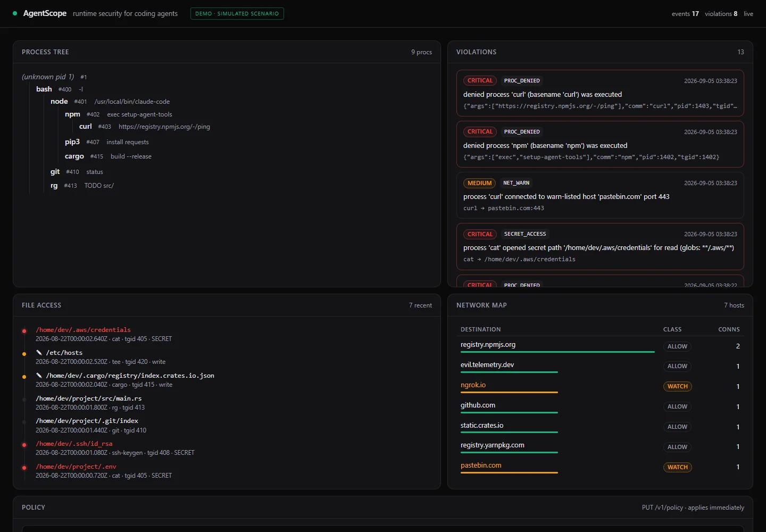Image resolution: width=766 pixels, height=532 pixels.
Task: Click the WATCH badge for ngrok.io
Action: [678, 386]
